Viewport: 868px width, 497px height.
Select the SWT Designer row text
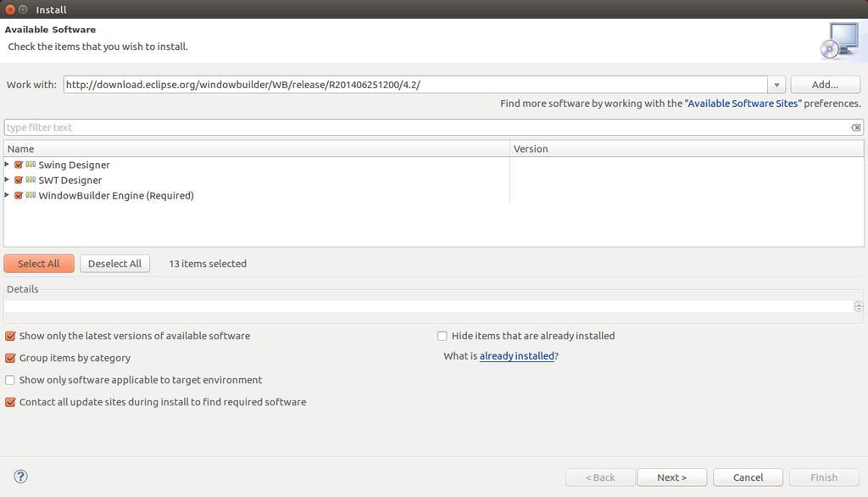pyautogui.click(x=70, y=180)
